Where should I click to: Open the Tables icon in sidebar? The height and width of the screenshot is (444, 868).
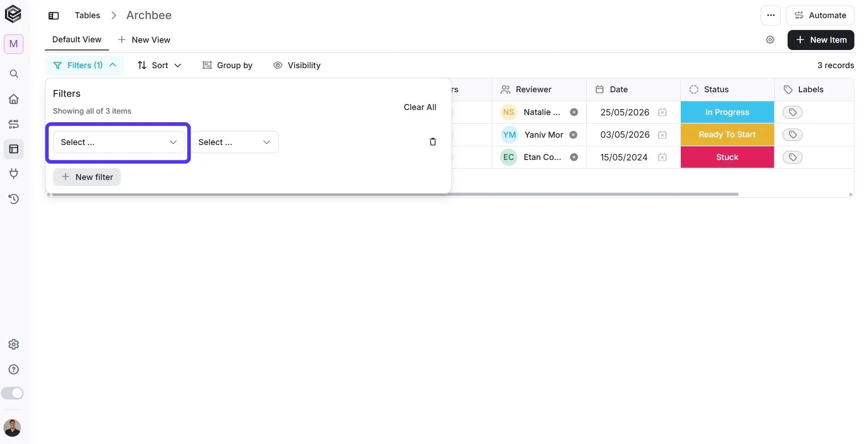pos(14,149)
